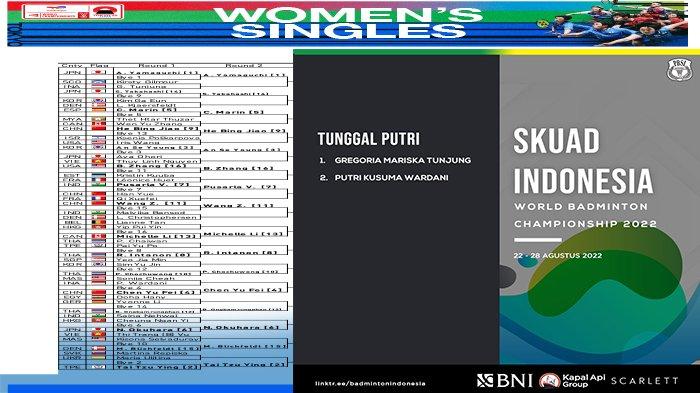Click the Spain flag beside C. Marin [5]
The image size is (700, 393).
point(99,109)
